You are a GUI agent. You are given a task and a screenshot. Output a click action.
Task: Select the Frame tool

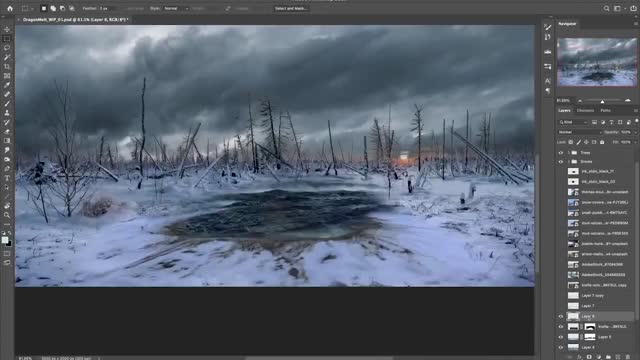tap(7, 76)
